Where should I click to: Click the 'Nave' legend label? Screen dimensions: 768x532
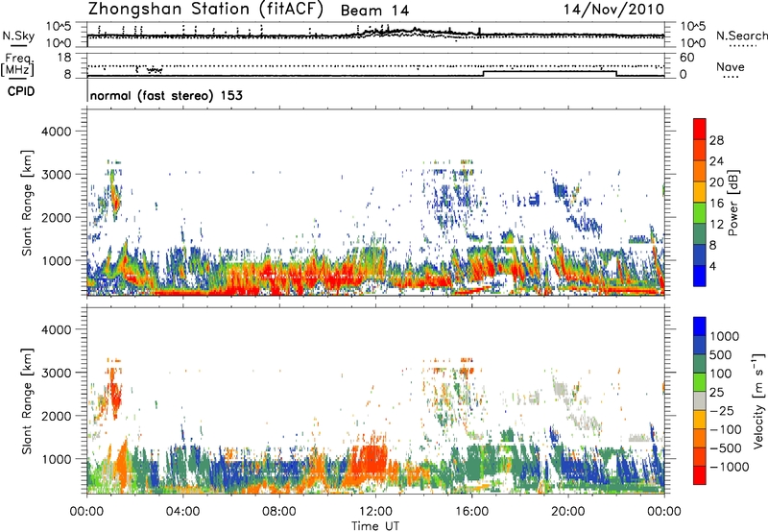click(731, 67)
